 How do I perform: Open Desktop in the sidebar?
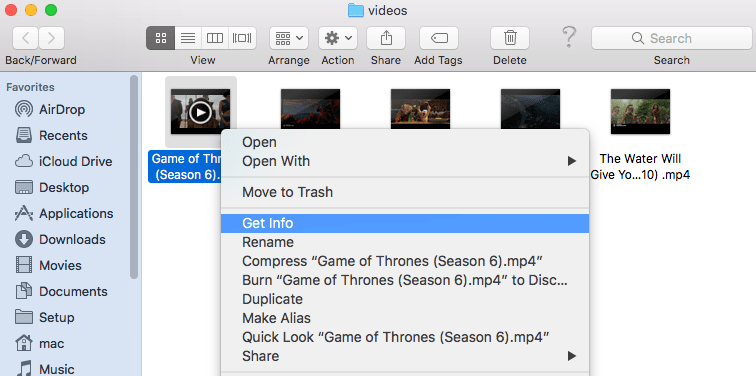click(x=63, y=188)
